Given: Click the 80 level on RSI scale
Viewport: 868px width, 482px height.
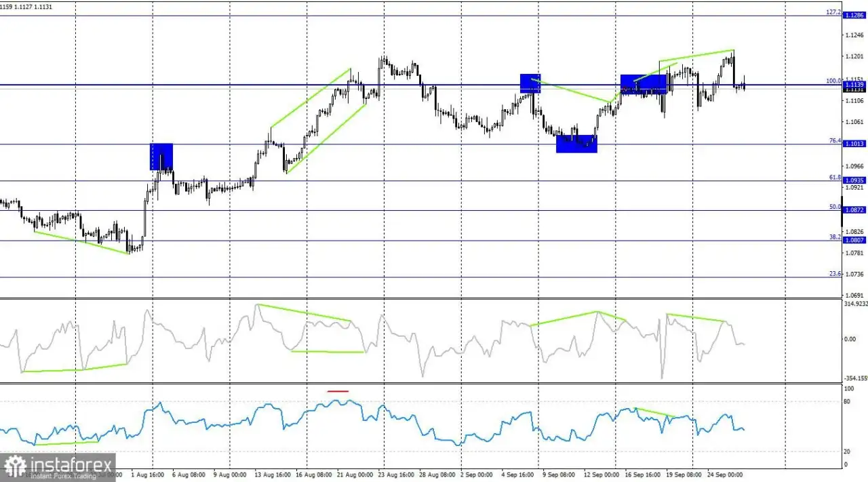Looking at the screenshot, I should (x=847, y=402).
